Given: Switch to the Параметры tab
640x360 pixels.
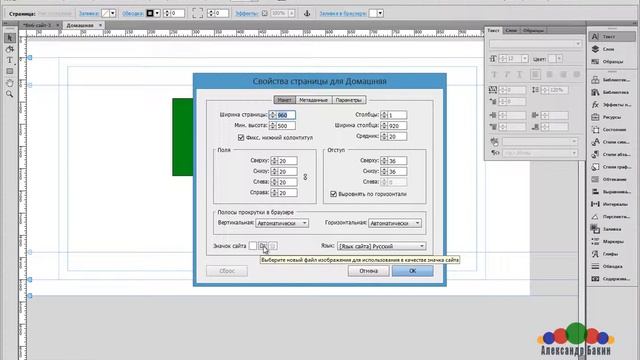Looking at the screenshot, I should click(x=349, y=100).
